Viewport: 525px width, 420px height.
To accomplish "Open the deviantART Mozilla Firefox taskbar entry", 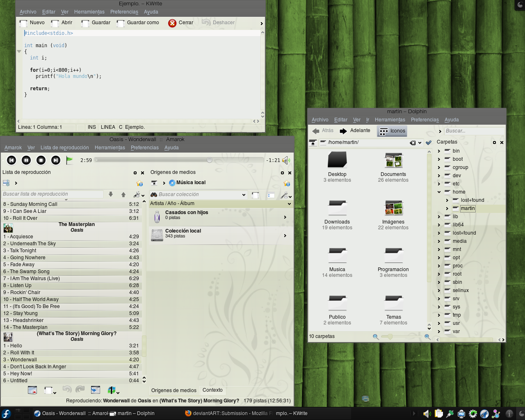I will pos(228,413).
